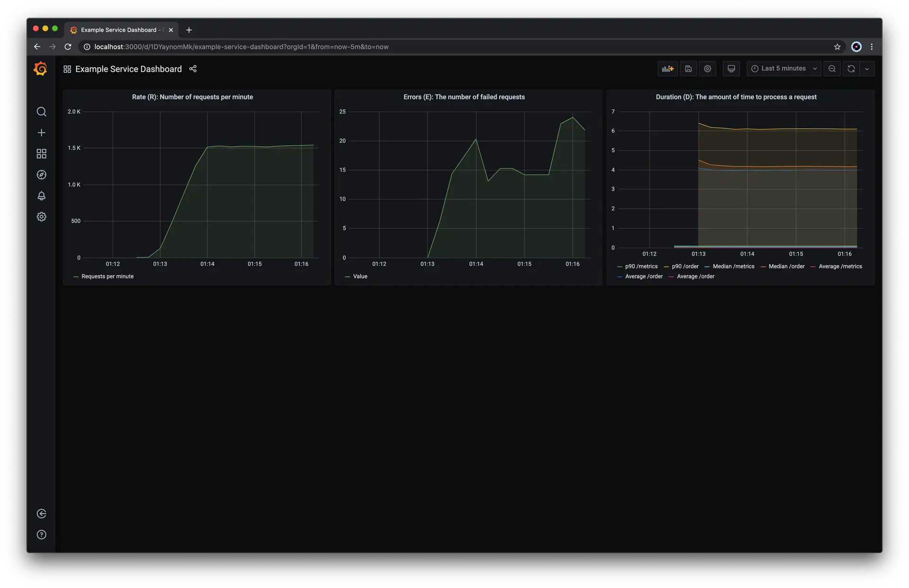Viewport: 909px width, 588px height.
Task: Toggle the p90 /metrics legend series
Action: tap(641, 267)
